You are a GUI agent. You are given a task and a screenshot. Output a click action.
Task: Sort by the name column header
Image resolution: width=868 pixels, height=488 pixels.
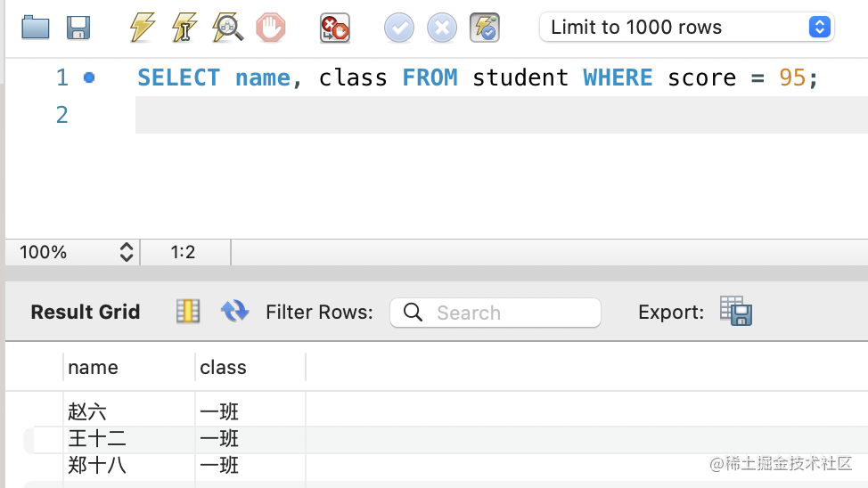93,367
